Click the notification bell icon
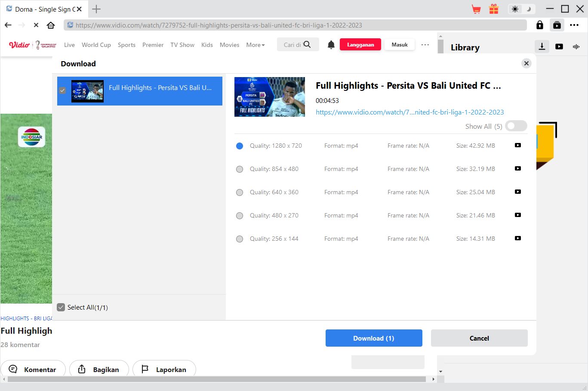Image resolution: width=588 pixels, height=391 pixels. pyautogui.click(x=331, y=45)
